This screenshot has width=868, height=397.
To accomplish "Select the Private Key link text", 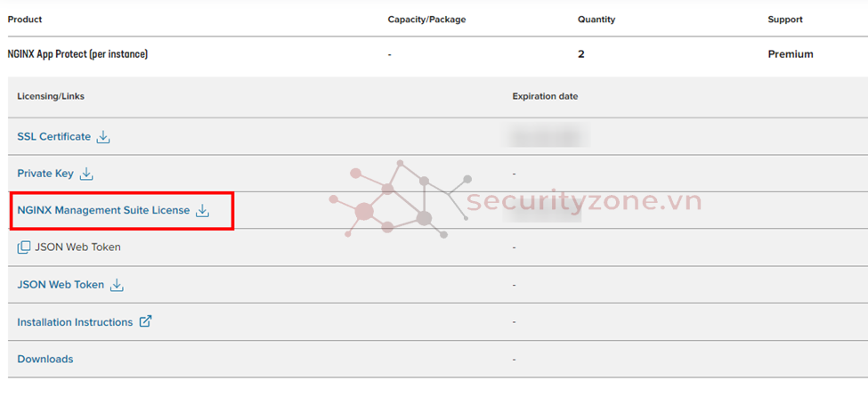I will coord(45,174).
